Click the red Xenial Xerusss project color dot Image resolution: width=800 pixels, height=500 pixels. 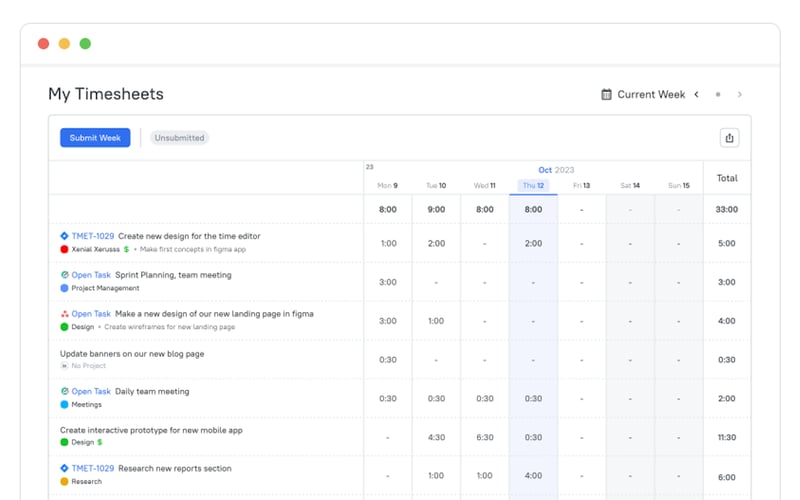64,249
